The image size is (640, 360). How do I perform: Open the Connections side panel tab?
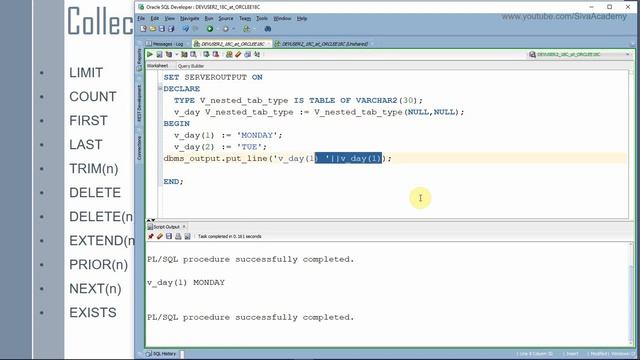139,148
